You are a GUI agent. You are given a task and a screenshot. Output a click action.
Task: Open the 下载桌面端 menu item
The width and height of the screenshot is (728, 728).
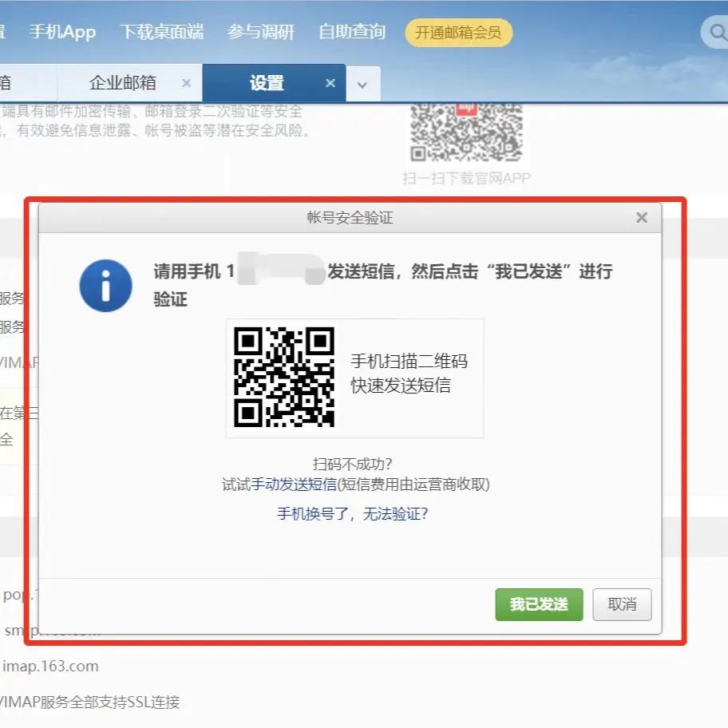[162, 32]
